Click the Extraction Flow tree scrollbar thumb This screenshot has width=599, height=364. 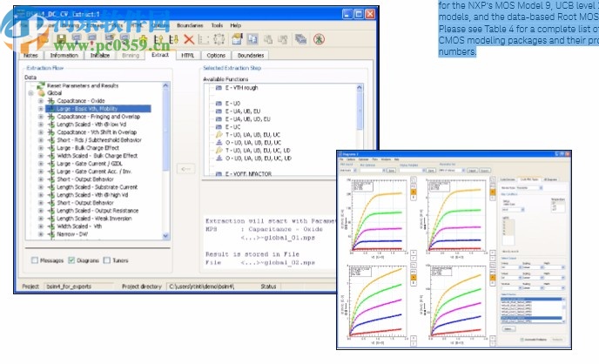[165, 130]
